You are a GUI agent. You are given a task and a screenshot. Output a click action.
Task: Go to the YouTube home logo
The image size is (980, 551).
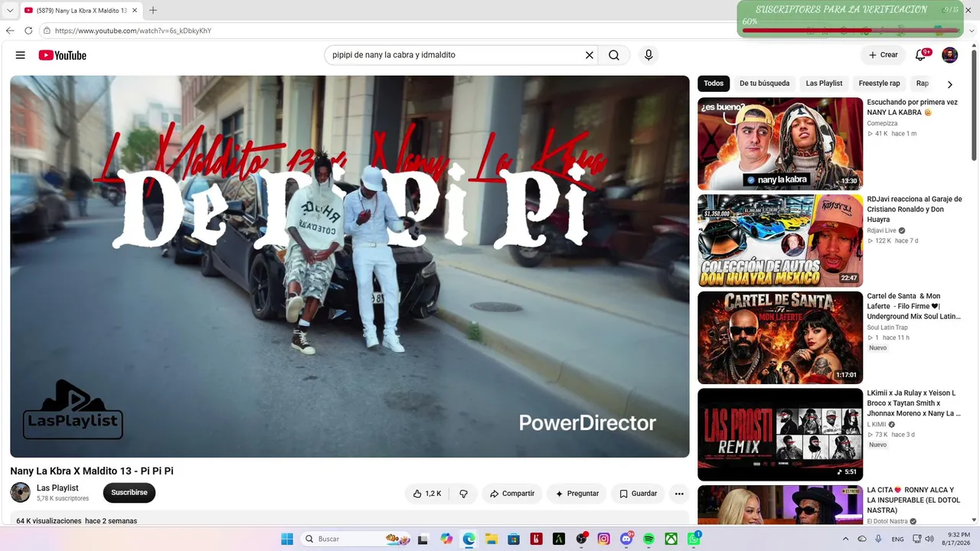[62, 55]
